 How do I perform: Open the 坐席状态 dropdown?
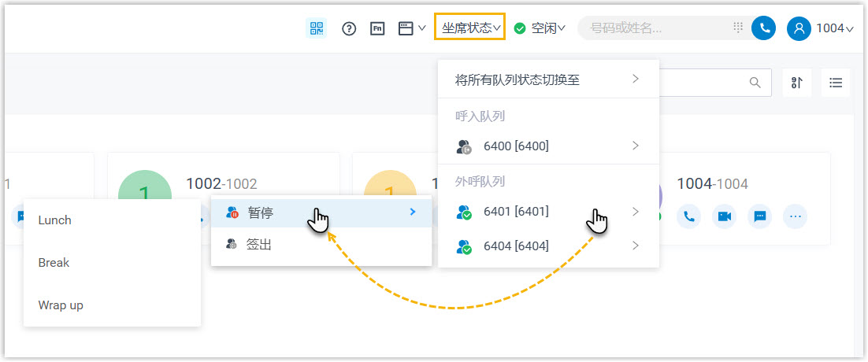470,28
